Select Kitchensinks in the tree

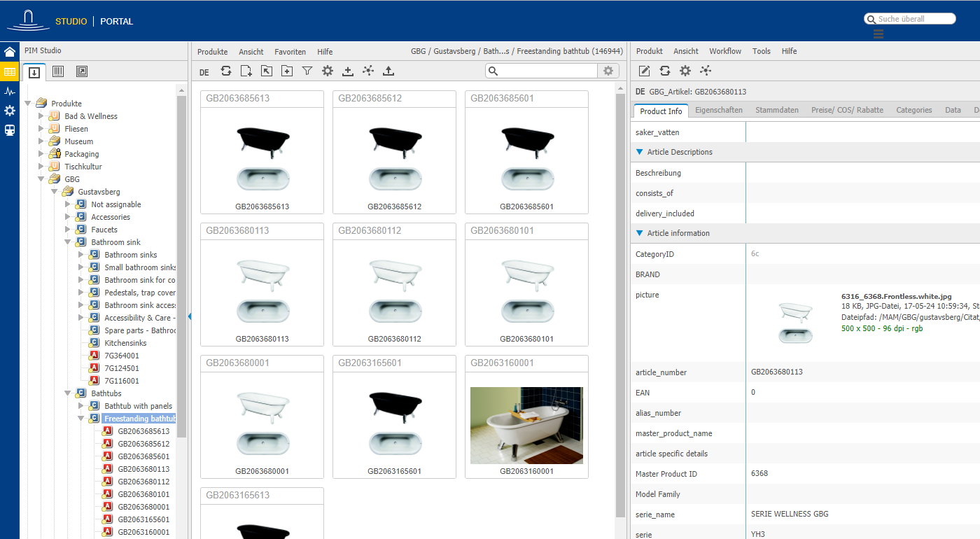(x=125, y=343)
